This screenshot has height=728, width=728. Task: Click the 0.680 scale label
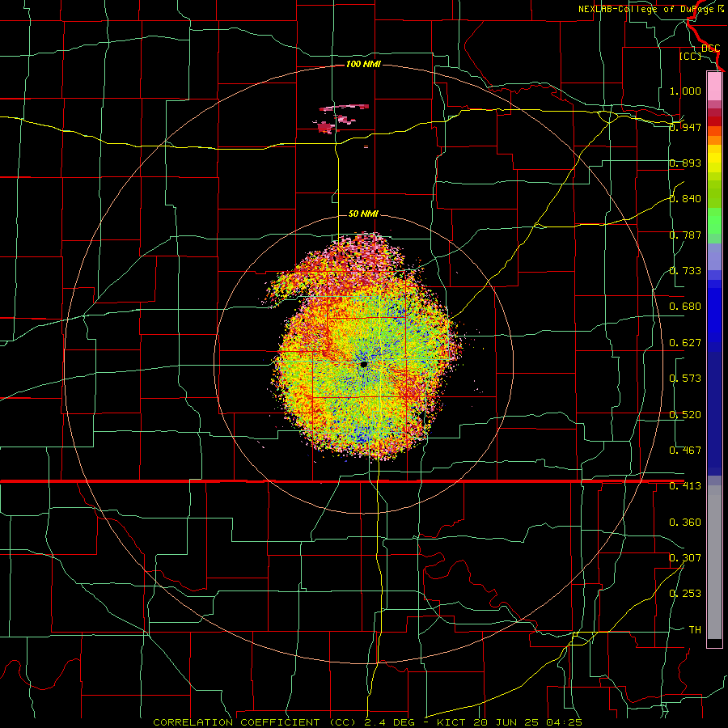click(x=685, y=307)
